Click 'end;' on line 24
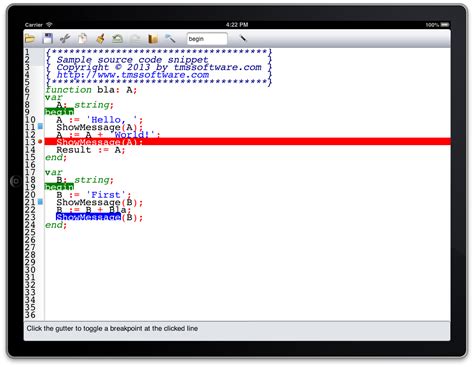Viewport: 474px width, 367px height. (56, 225)
